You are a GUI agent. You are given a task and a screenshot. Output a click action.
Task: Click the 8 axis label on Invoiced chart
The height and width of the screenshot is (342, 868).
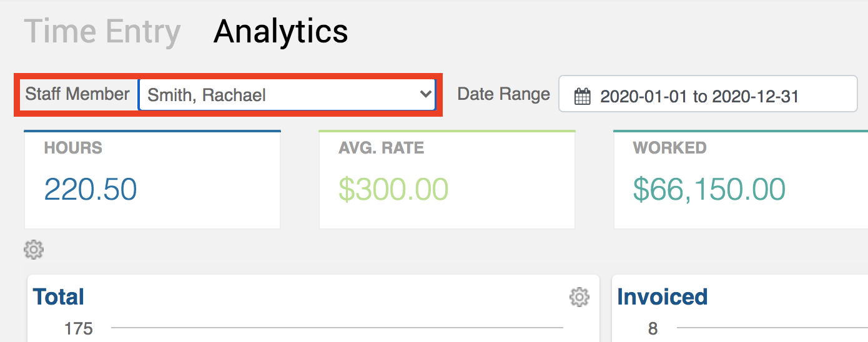tap(653, 328)
